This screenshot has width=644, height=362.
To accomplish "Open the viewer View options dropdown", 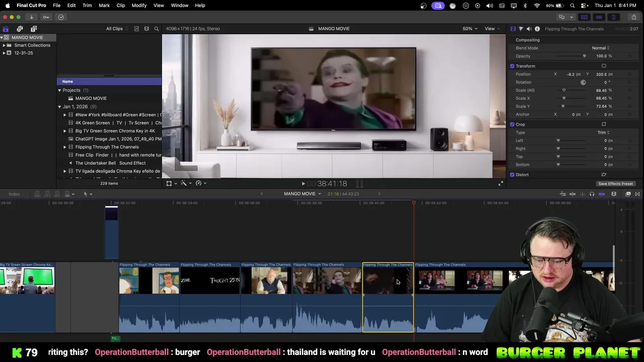I will [x=492, y=29].
